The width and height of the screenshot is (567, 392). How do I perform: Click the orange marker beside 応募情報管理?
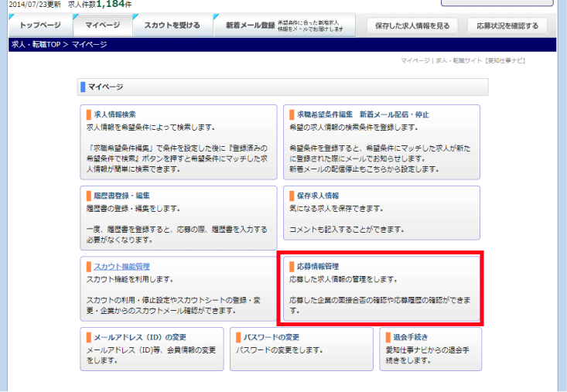292,267
